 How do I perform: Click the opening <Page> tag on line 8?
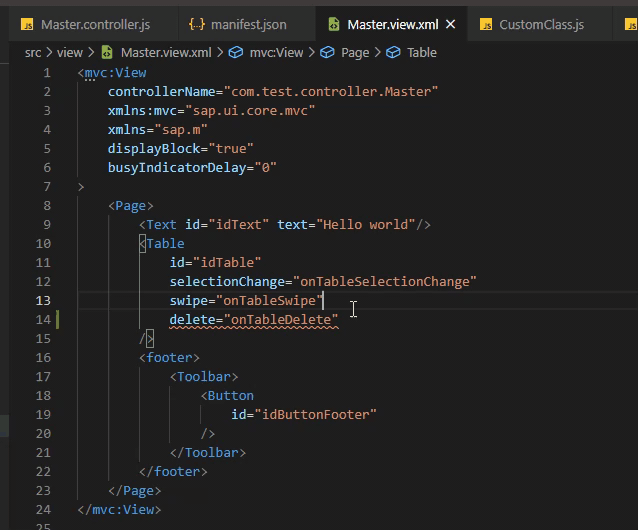131,206
